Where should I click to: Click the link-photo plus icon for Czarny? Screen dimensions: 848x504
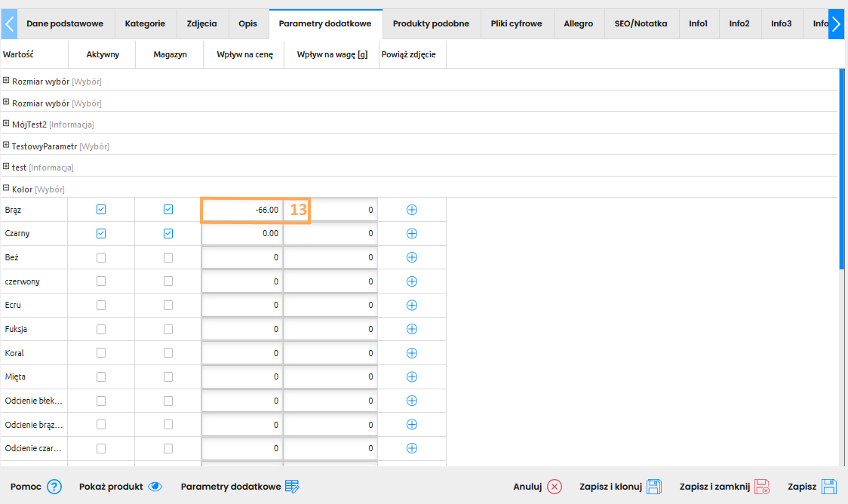412,234
